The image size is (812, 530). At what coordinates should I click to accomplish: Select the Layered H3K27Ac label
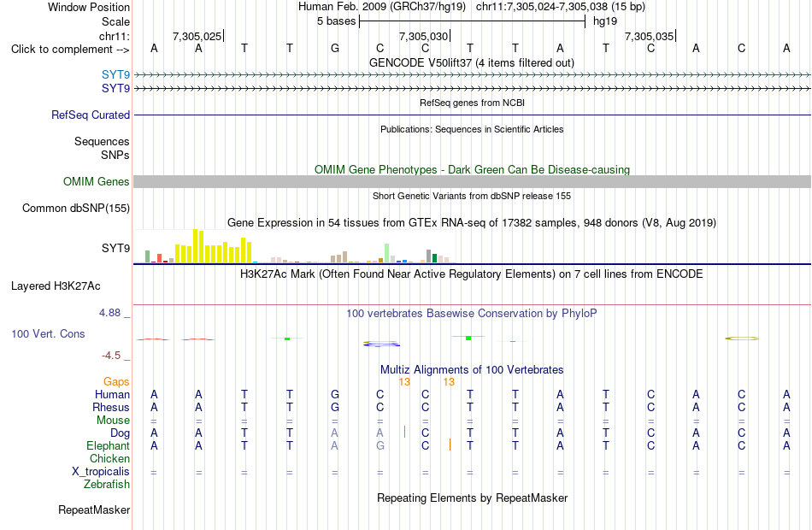56,286
